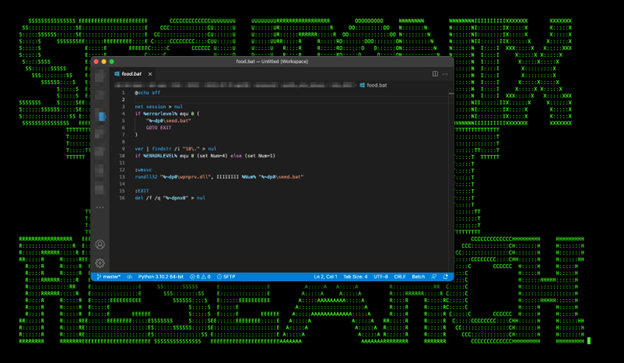Click line number 13 in gutter

122,177
